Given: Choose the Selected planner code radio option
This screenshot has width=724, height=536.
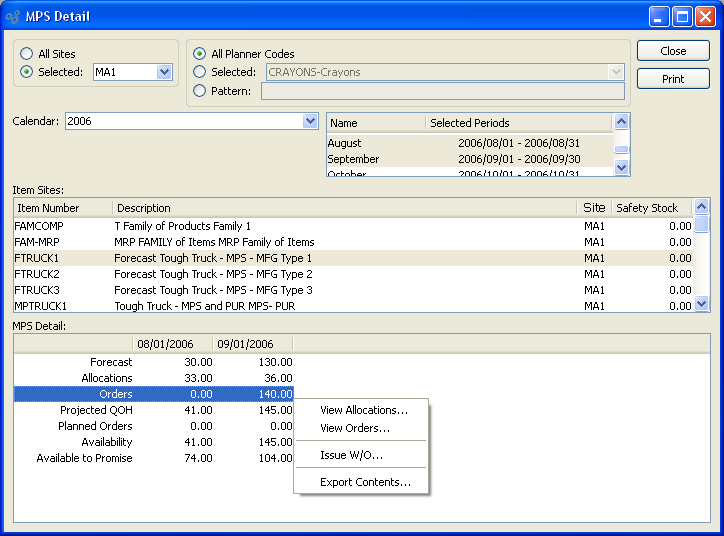Looking at the screenshot, I should pyautogui.click(x=200, y=72).
